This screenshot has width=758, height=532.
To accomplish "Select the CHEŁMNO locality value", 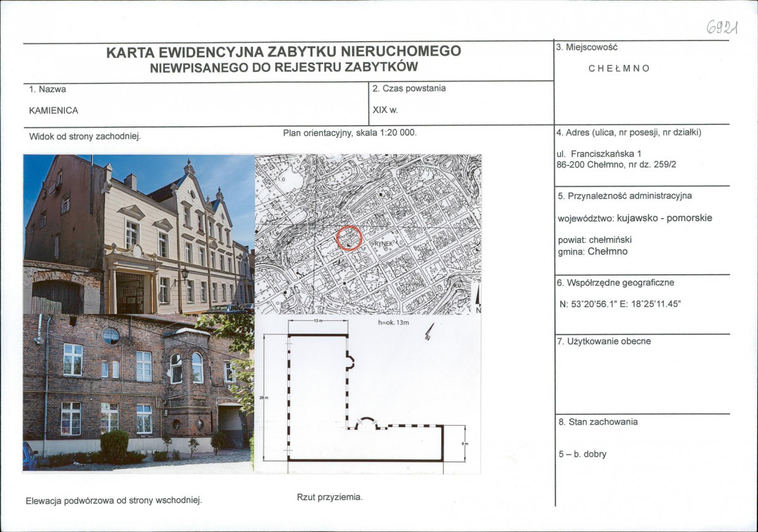I will click(619, 68).
